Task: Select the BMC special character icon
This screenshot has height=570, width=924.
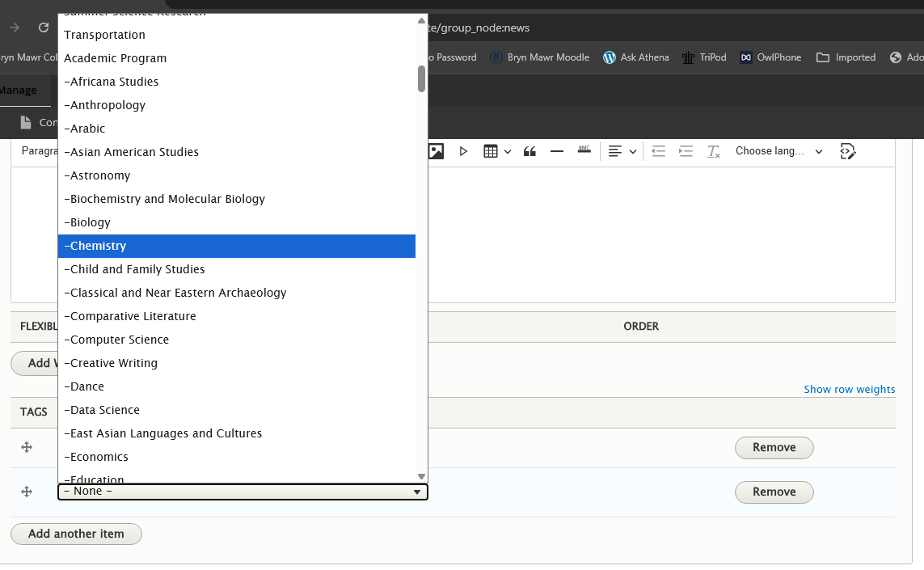Action: [584, 151]
